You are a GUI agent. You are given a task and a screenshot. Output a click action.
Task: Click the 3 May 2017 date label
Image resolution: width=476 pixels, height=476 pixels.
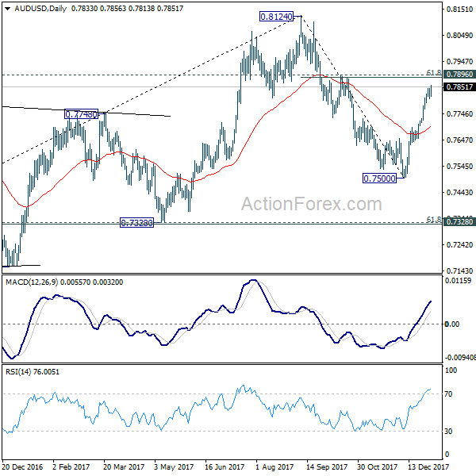[x=174, y=466]
